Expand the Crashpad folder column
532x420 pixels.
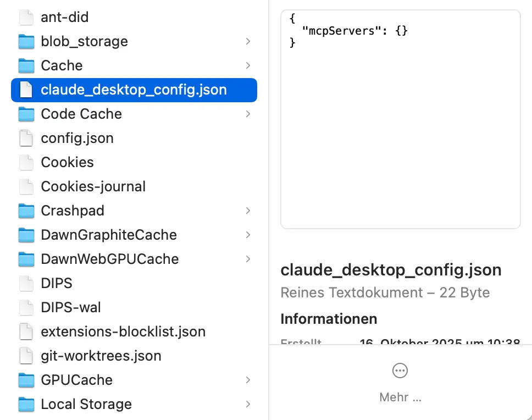tap(248, 211)
